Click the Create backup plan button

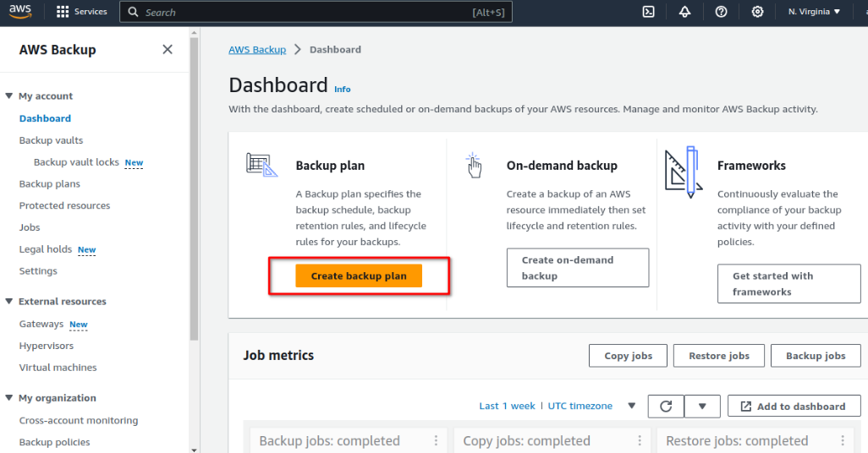(x=359, y=276)
